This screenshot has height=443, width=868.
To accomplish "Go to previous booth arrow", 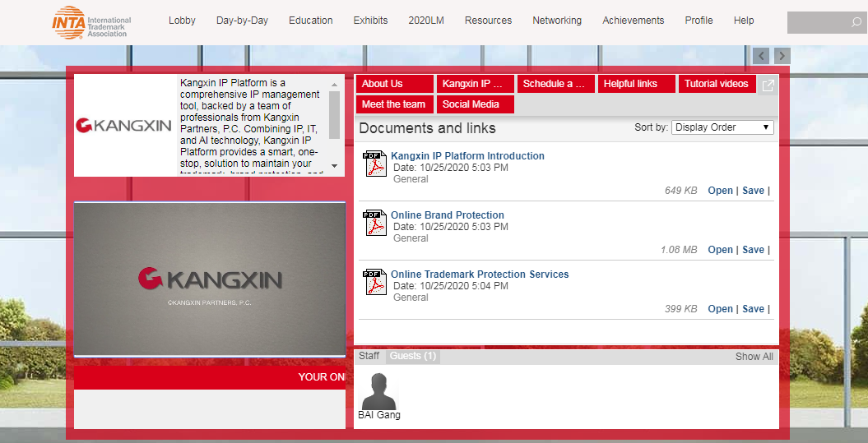I will 761,55.
